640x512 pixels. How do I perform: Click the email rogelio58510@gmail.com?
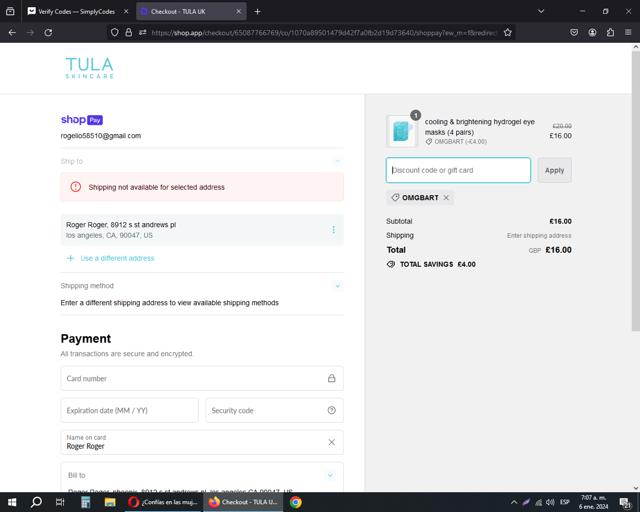[101, 136]
